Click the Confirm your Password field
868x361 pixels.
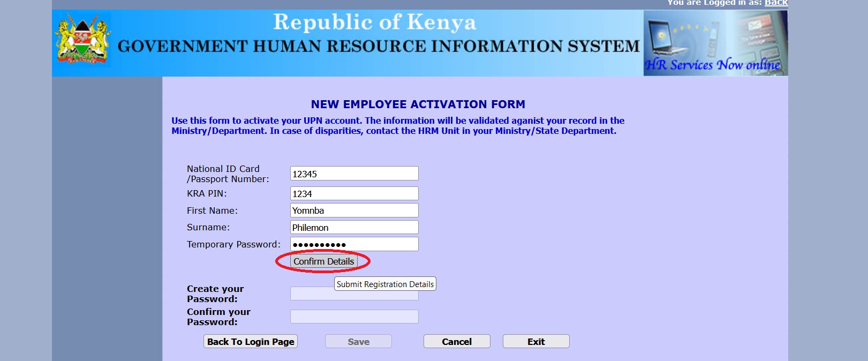(354, 317)
